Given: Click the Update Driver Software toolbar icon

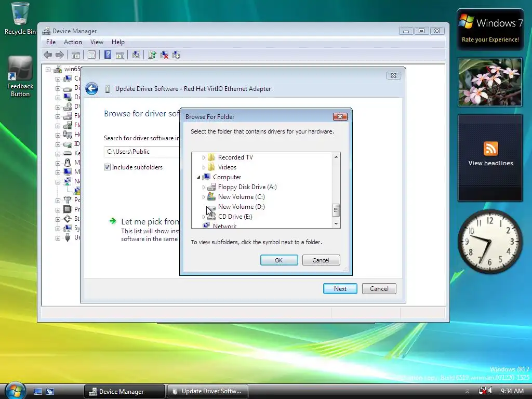Looking at the screenshot, I should point(152,55).
